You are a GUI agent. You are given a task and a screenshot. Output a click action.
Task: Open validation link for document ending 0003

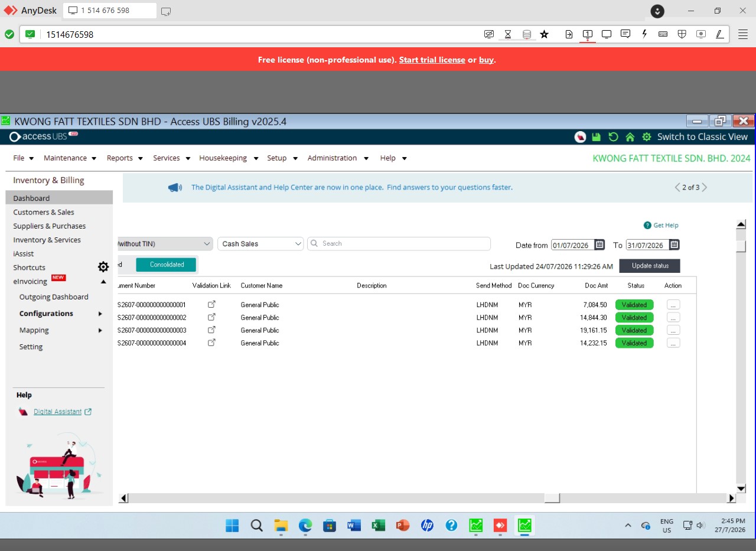[211, 330]
